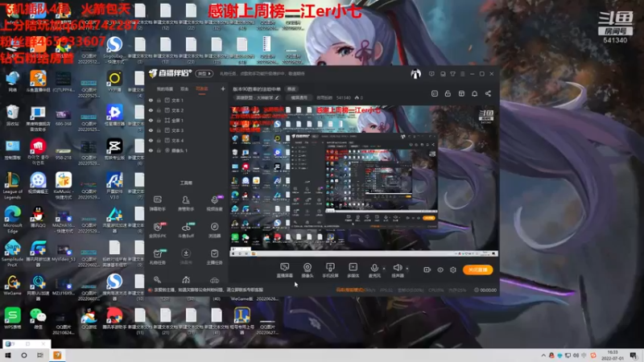This screenshot has height=362, width=644.
Task: Select the 摄像头 1 source row
Action: tap(187, 150)
